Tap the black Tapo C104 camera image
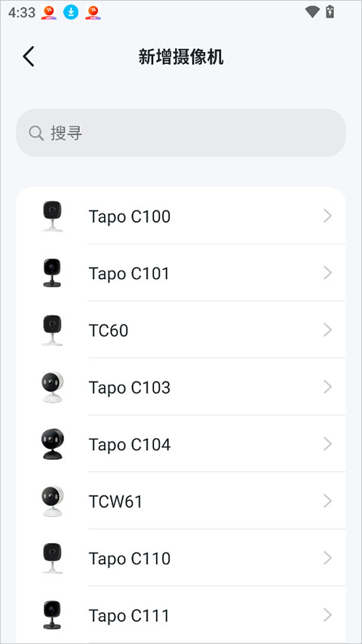This screenshot has height=644, width=362. coord(52,444)
